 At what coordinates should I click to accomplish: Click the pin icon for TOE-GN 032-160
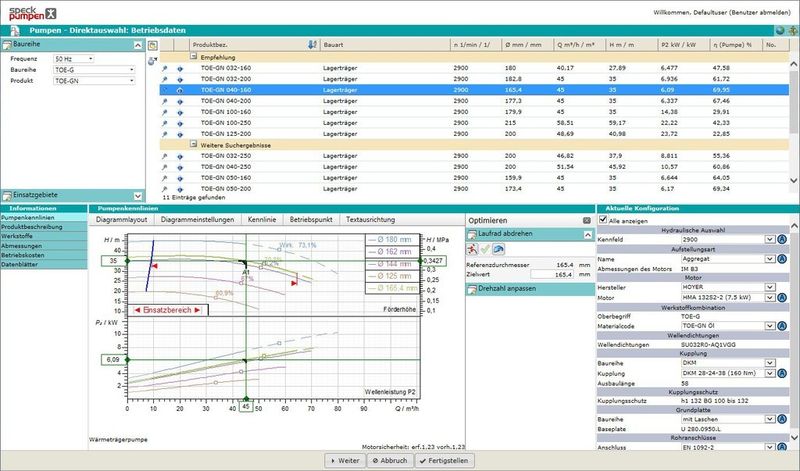click(164, 68)
